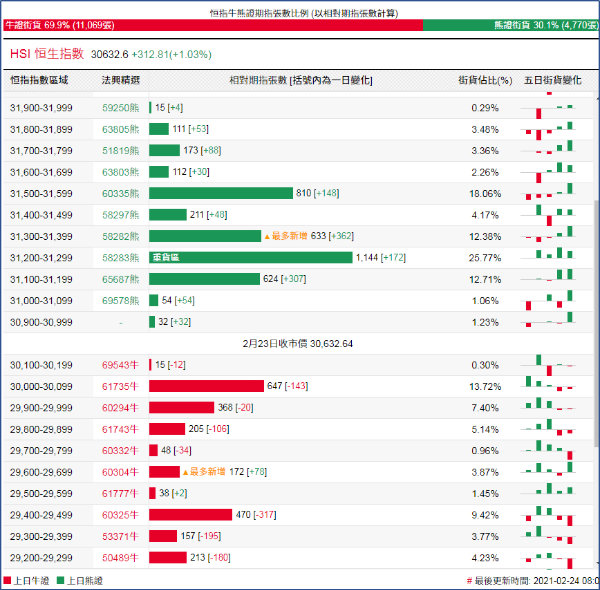
Task: Click the green 上日熊證 legend square
Action: tap(60, 580)
